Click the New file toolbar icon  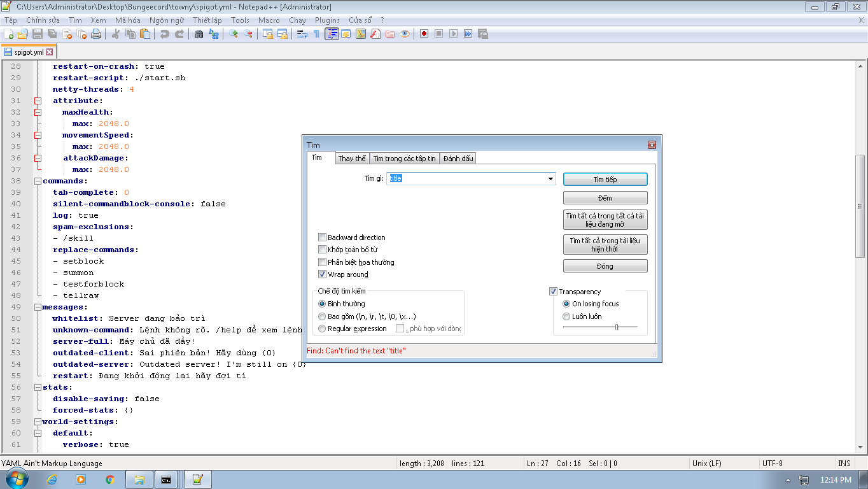click(8, 34)
